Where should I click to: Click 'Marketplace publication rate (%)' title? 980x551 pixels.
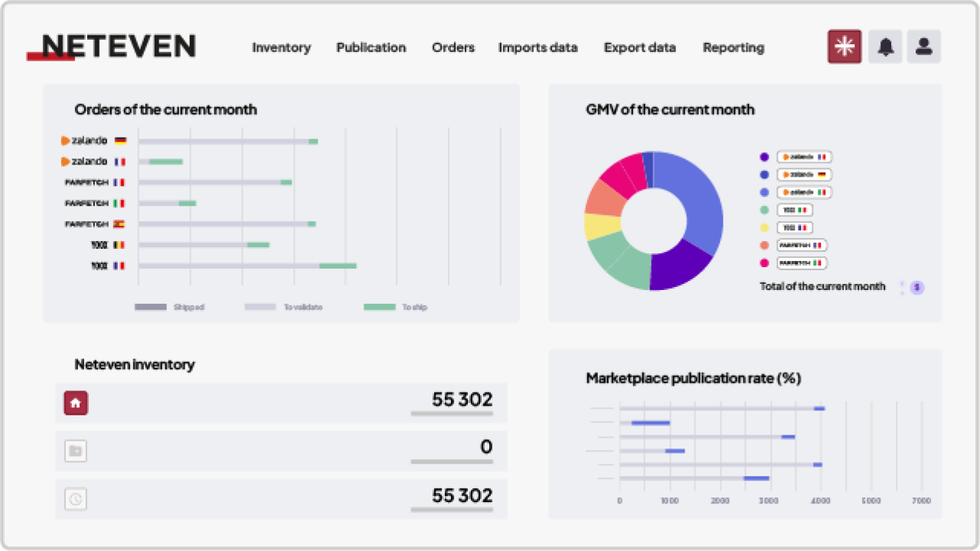693,378
